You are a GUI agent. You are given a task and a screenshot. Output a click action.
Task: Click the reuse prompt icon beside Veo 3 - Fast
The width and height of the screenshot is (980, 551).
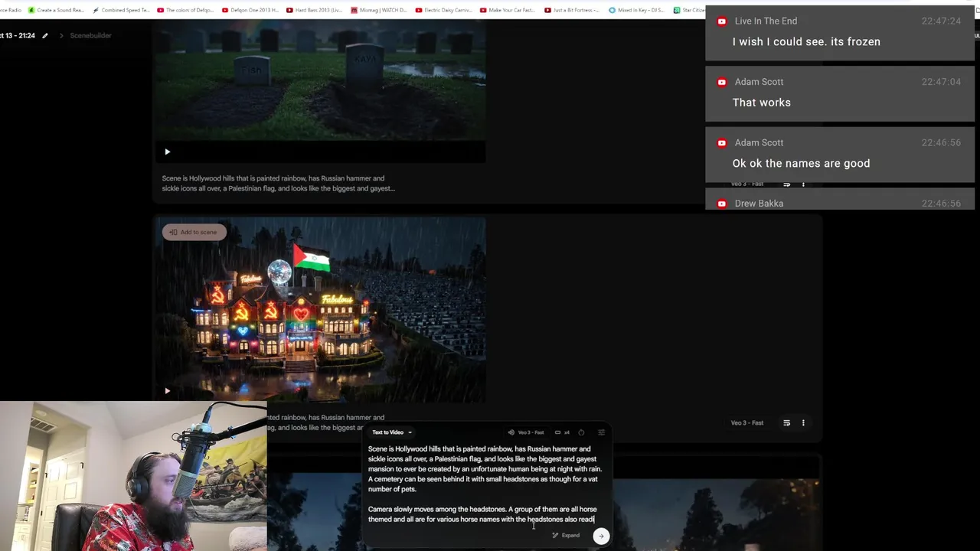[x=786, y=422]
